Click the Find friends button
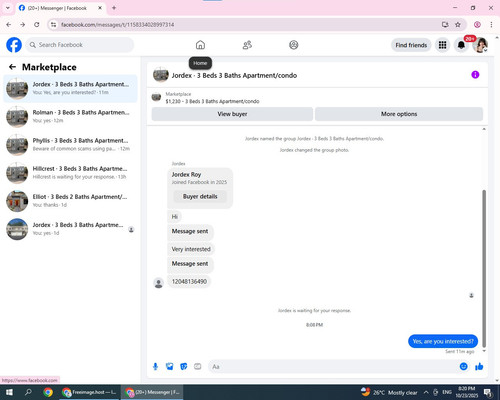 point(411,45)
